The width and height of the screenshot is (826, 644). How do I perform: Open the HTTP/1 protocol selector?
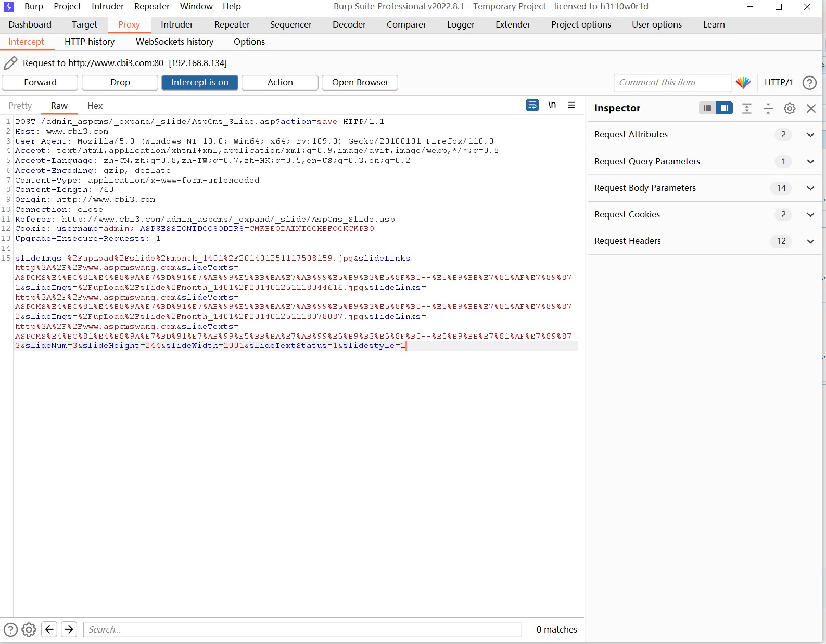[779, 82]
